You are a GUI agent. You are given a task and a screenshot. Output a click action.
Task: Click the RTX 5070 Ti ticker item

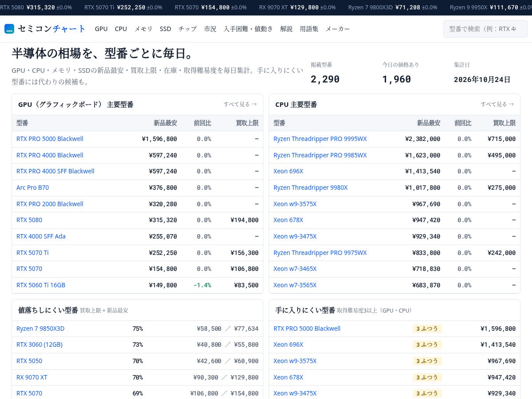(x=123, y=8)
